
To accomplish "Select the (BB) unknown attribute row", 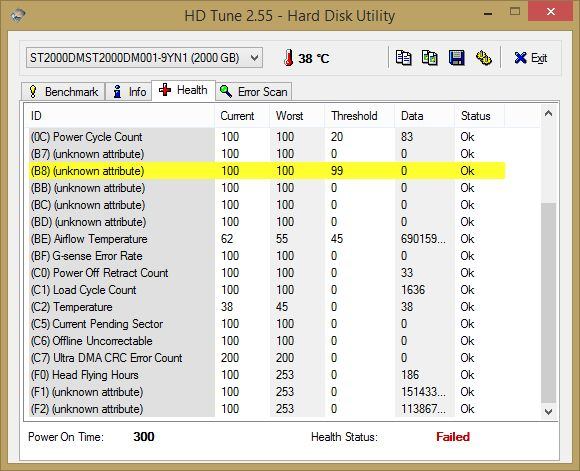I will click(267, 188).
